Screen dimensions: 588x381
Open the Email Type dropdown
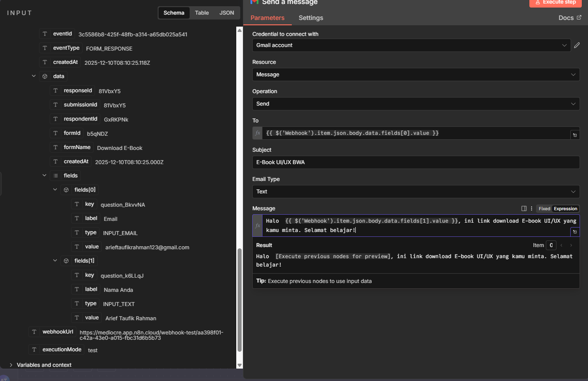[x=416, y=192]
